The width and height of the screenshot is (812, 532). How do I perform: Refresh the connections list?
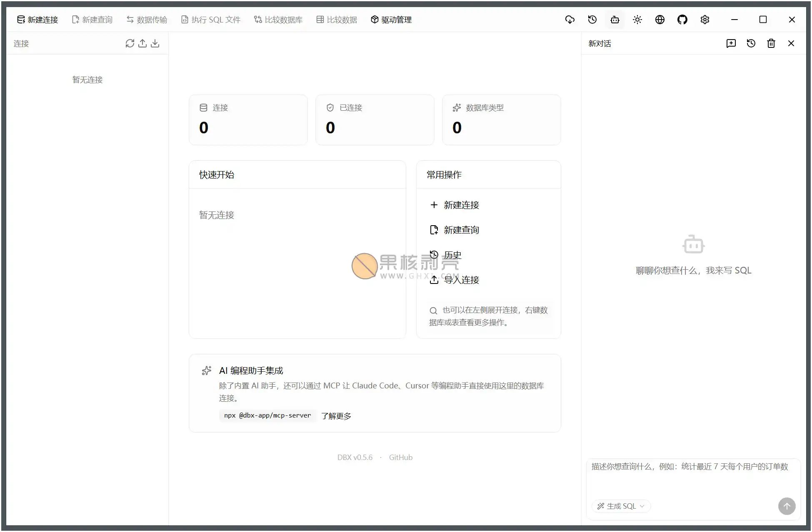(130, 43)
